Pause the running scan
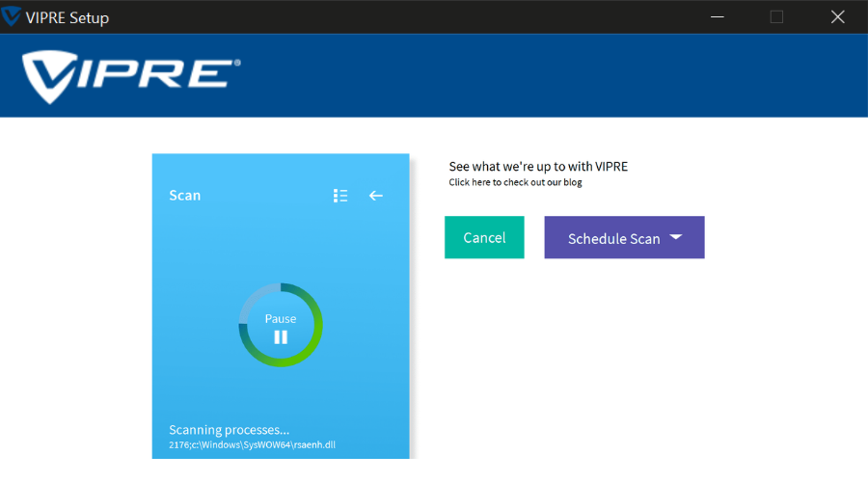 [x=281, y=325]
